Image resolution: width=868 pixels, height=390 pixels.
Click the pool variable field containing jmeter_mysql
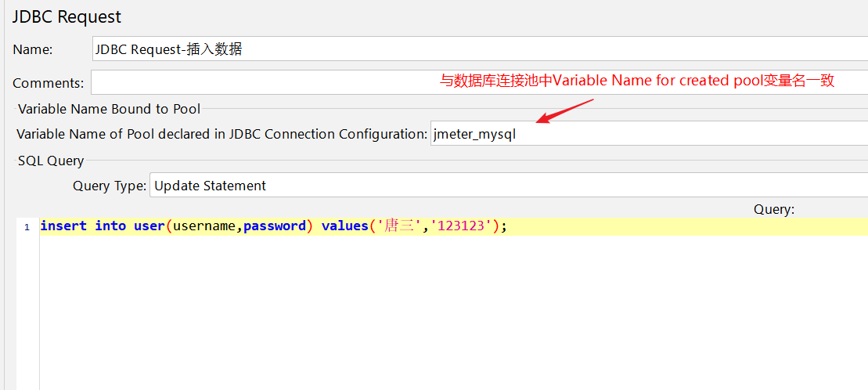point(648,134)
